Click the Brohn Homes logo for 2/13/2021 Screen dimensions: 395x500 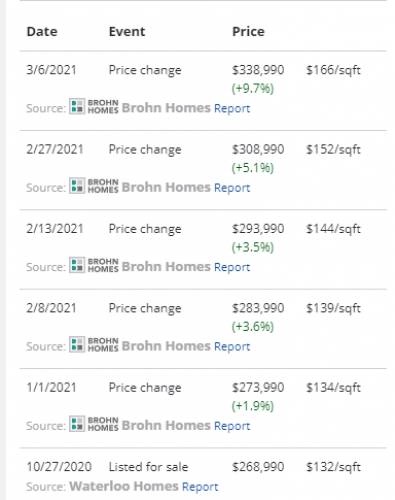tap(94, 265)
